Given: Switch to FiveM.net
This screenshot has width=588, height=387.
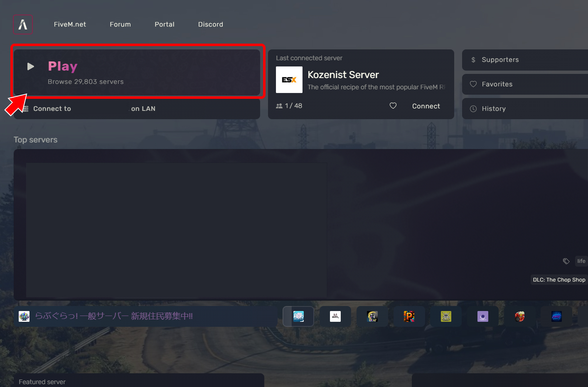Looking at the screenshot, I should [70, 24].
